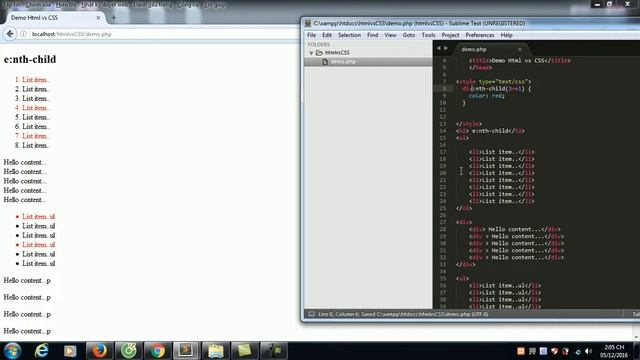Open Sublime Text Find menu
Image resolution: width=640 pixels, height=360 pixels.
pos(373,35)
